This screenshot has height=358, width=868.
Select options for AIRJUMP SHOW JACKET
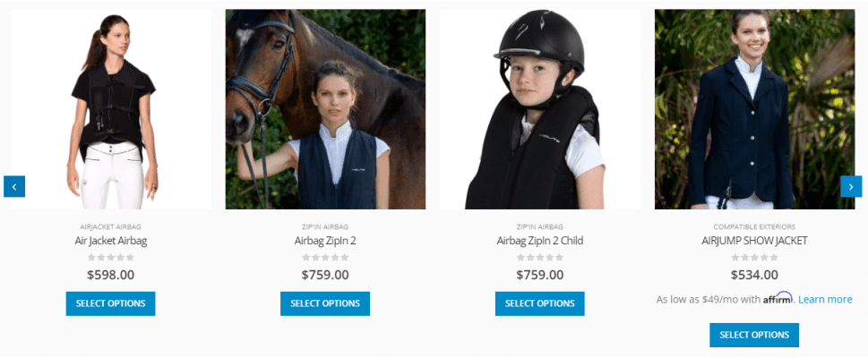tap(754, 335)
